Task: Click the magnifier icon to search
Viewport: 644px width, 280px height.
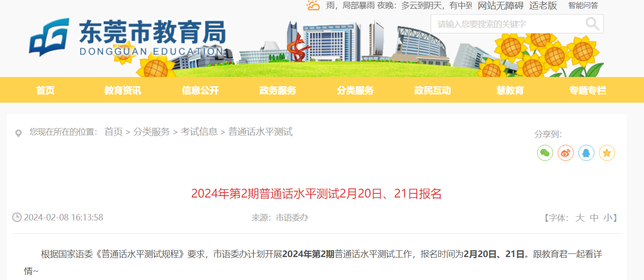Action: click(x=592, y=24)
